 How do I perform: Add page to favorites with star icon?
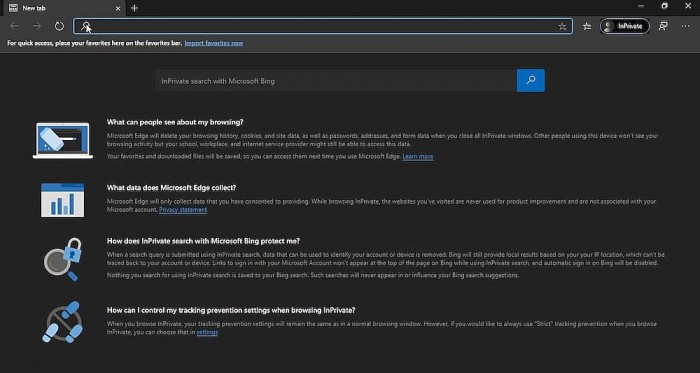tap(562, 27)
